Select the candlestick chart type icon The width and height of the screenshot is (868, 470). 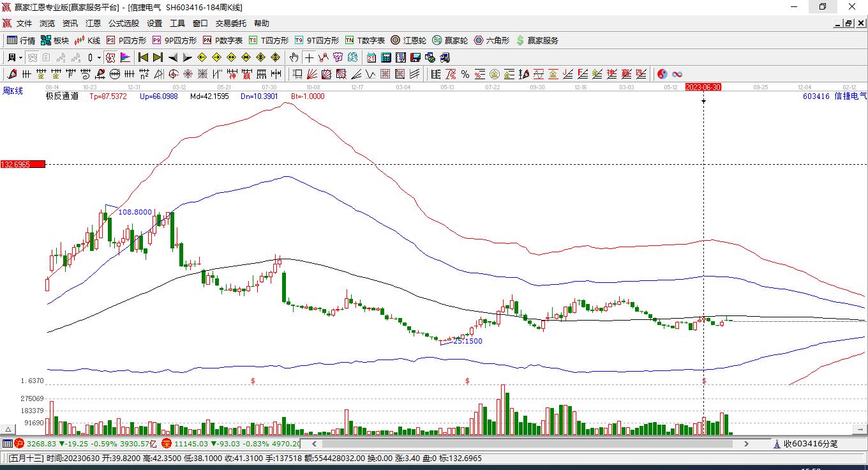(91, 57)
